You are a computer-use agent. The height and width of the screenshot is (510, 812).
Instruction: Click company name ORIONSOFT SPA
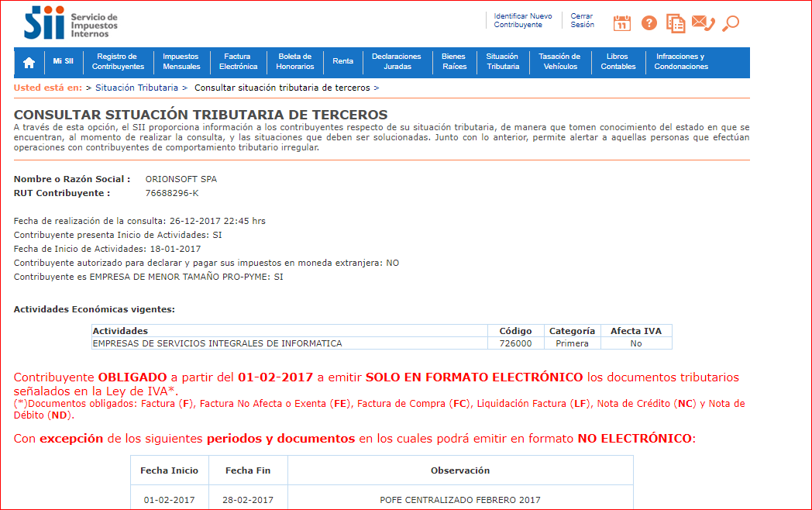click(181, 179)
